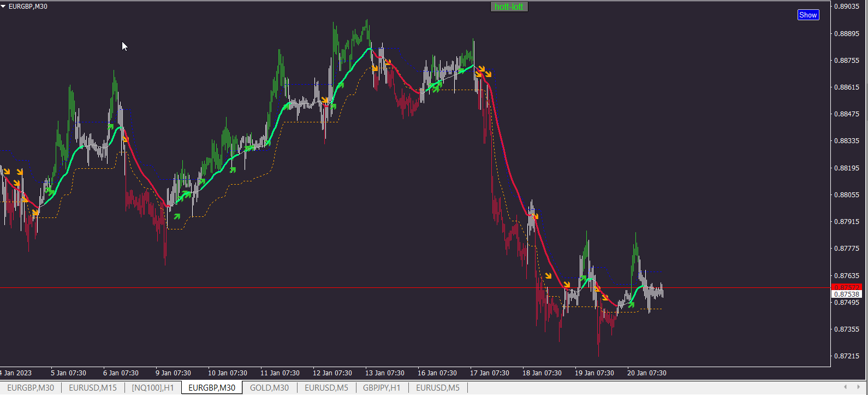The width and height of the screenshot is (868, 395).
Task: Click the 0.88195 price axis value
Action: pyautogui.click(x=847, y=168)
